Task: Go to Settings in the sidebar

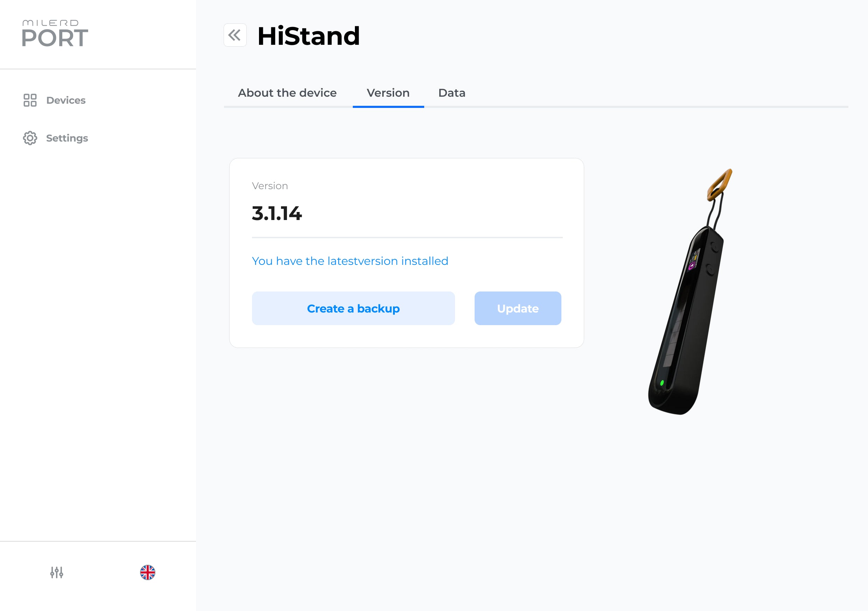Action: [67, 138]
